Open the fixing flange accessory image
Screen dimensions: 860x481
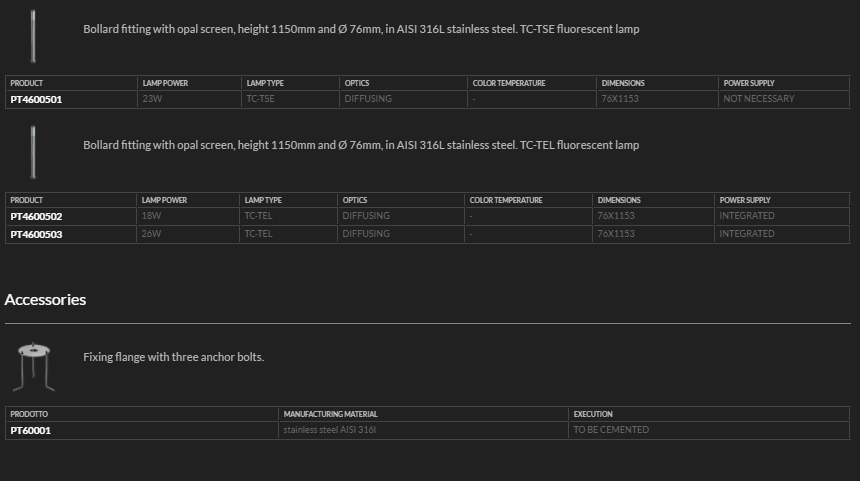click(34, 366)
